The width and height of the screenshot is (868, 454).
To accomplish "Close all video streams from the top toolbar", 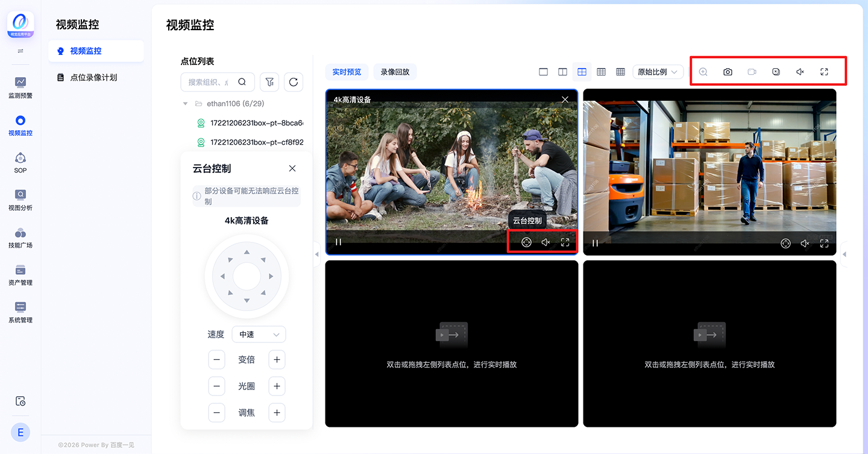I will tap(776, 72).
